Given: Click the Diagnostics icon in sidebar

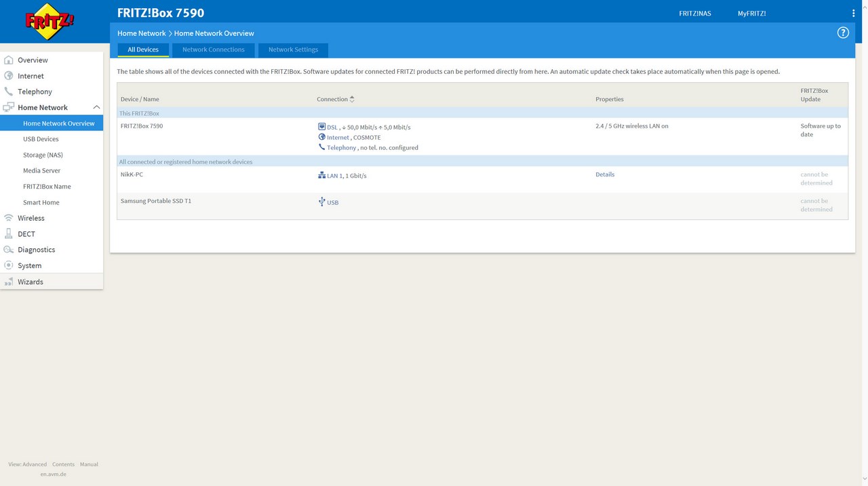Looking at the screenshot, I should click(x=9, y=249).
